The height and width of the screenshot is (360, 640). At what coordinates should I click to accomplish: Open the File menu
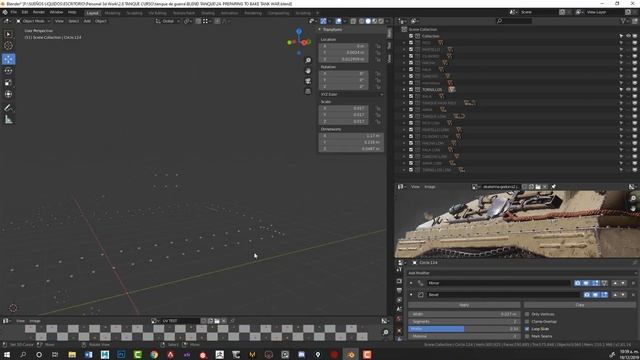(14, 13)
